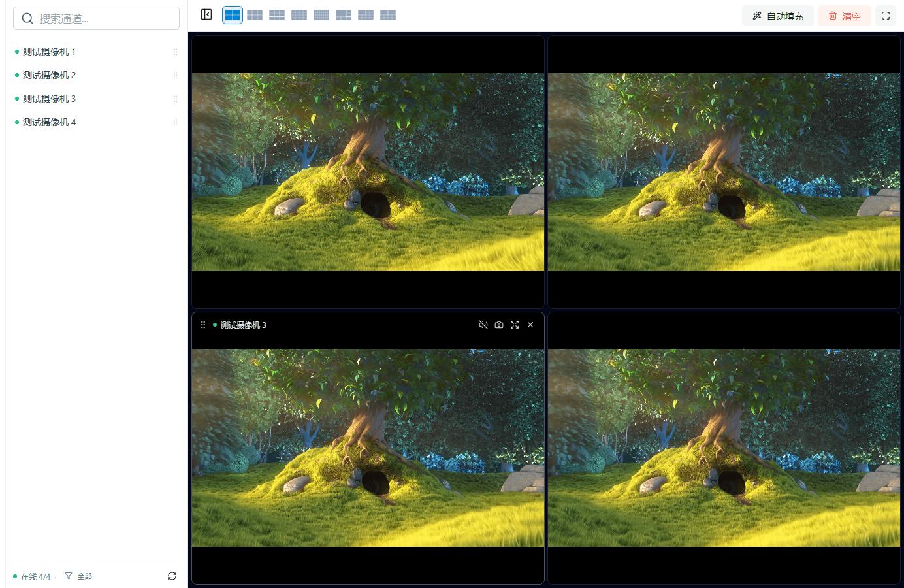
Task: Enter fullscreen via top-right toolbar icon
Action: [x=886, y=16]
